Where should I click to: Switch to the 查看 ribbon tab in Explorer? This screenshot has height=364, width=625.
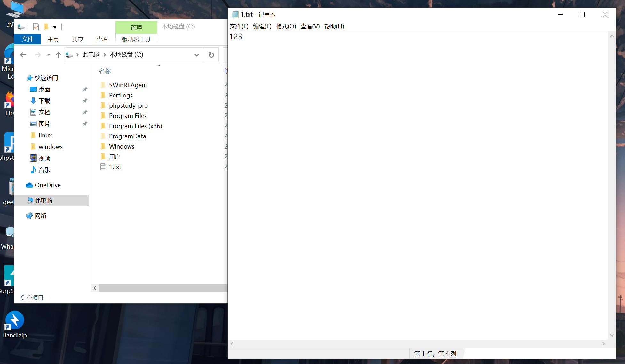tap(102, 39)
